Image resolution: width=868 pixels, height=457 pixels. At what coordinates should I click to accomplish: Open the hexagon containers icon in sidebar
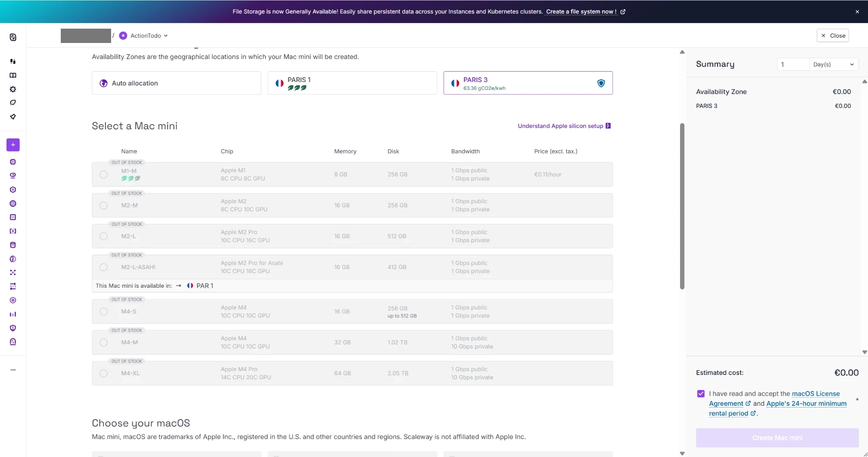13,190
